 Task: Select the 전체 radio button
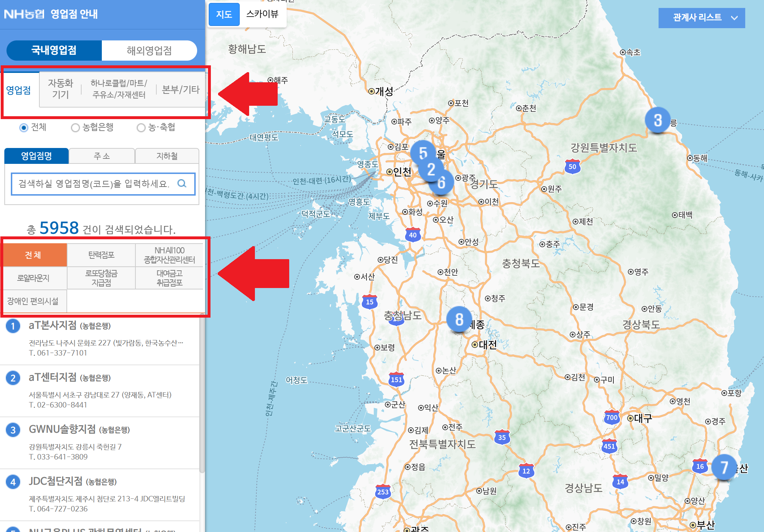pyautogui.click(x=23, y=128)
